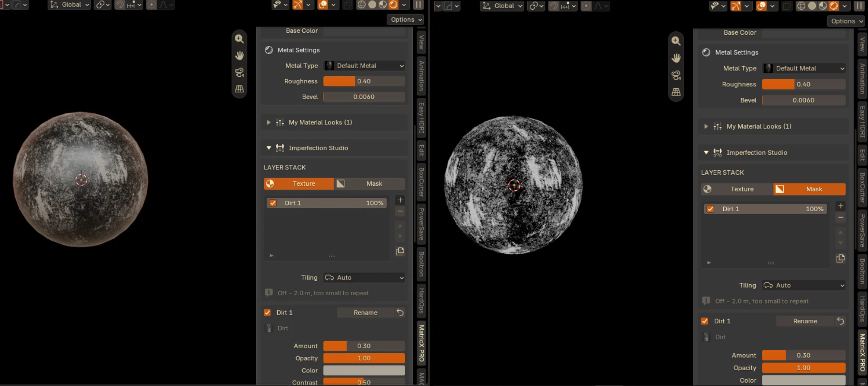Select the pan hand icon in the left viewport

coord(239,55)
